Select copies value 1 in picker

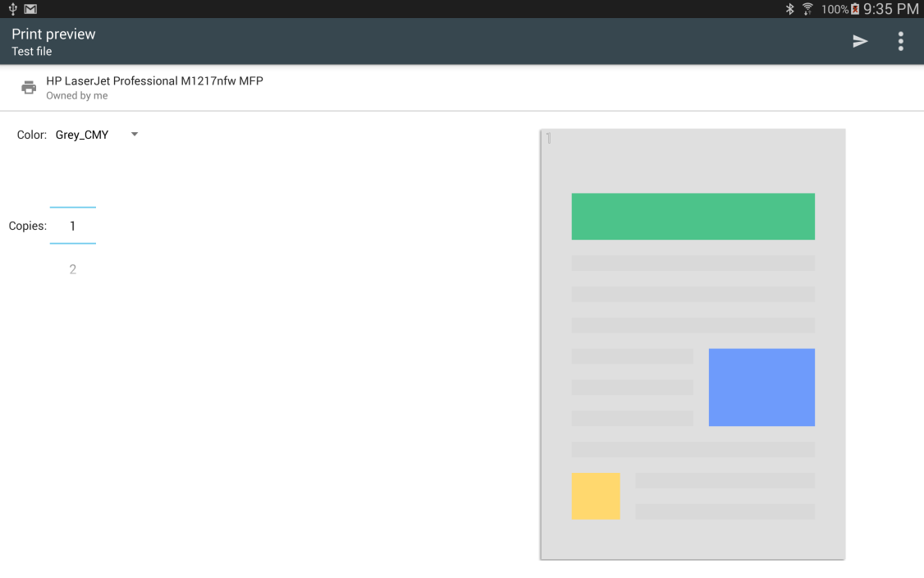[x=72, y=226]
